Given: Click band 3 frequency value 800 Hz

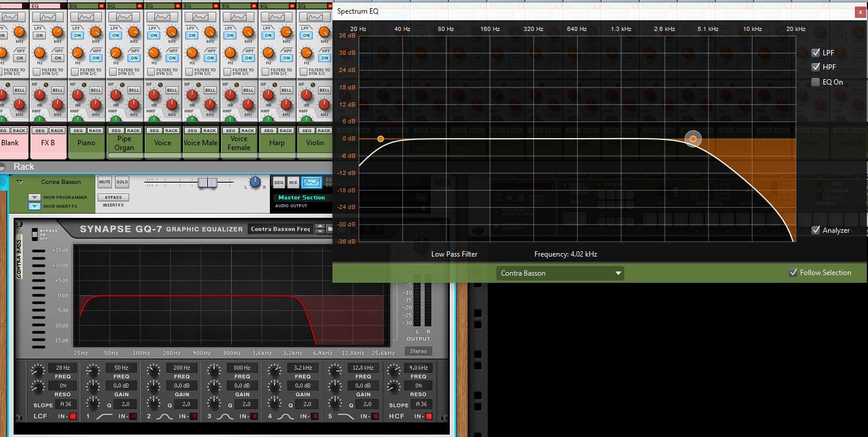Looking at the screenshot, I should pos(242,368).
